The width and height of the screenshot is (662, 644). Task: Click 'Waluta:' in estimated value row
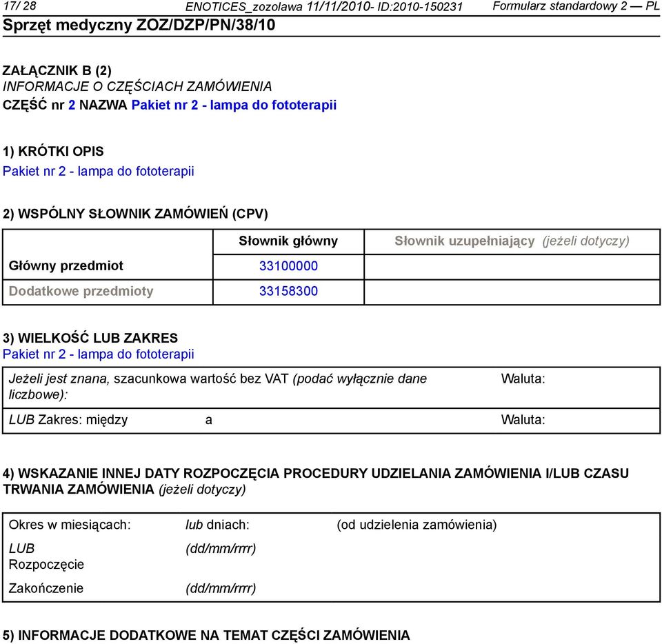523,379
